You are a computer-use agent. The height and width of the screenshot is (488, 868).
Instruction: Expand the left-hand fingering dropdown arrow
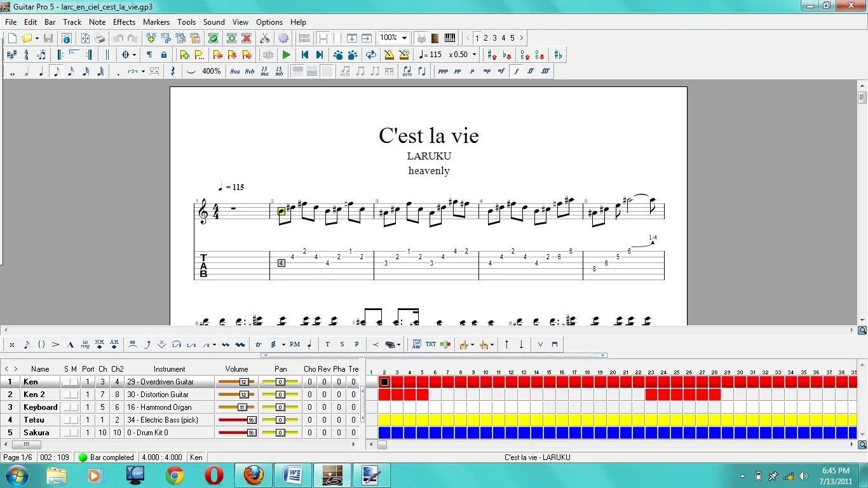472,344
